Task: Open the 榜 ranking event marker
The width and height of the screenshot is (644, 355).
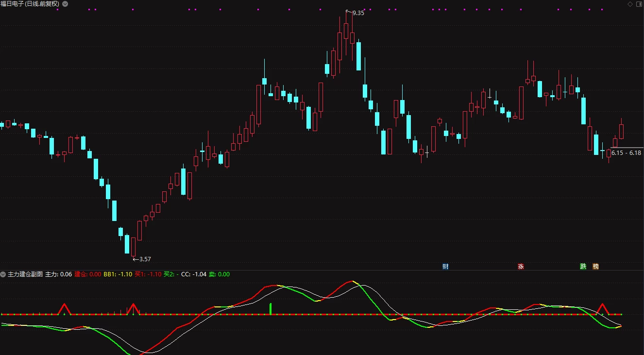Action: coord(595,267)
